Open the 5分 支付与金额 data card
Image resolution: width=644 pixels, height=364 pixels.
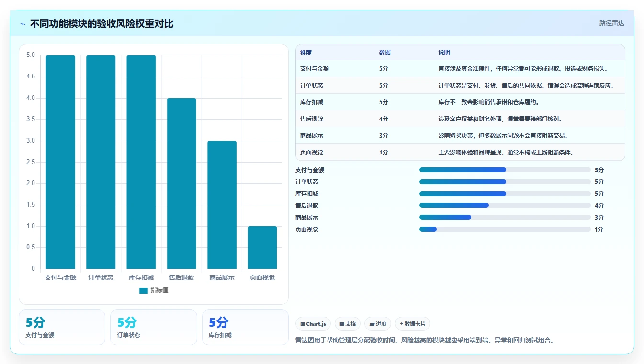(x=62, y=327)
